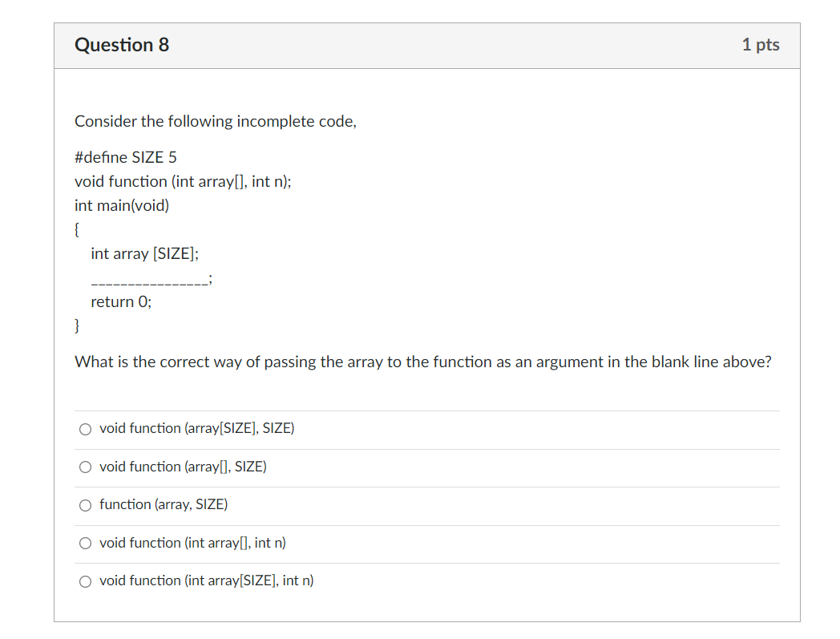Click the 'Consider the following incomplete code,' text
840x639 pixels.
pyautogui.click(x=216, y=121)
